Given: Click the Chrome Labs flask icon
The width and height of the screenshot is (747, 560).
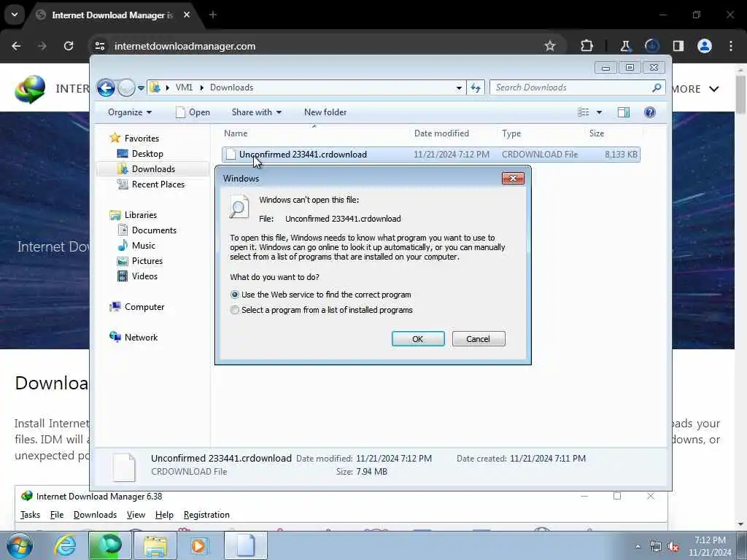Looking at the screenshot, I should click(x=625, y=46).
